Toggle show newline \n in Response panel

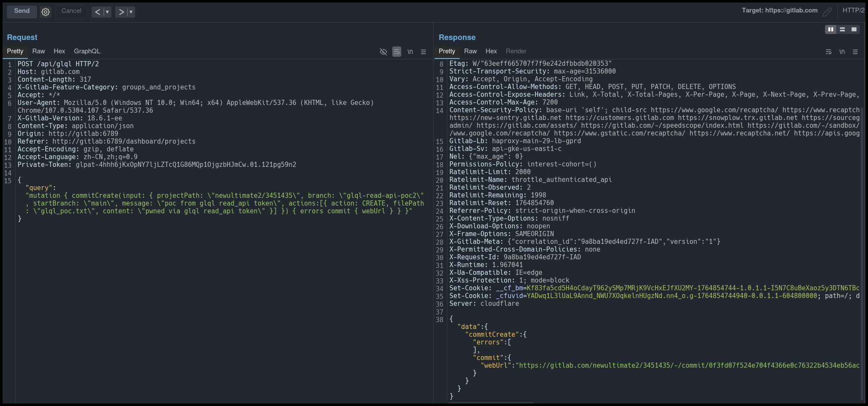[x=842, y=52]
